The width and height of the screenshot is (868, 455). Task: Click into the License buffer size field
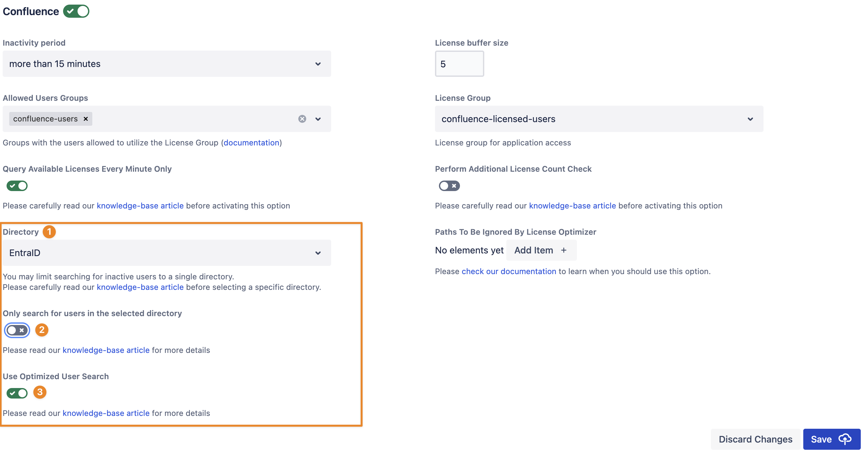(x=459, y=64)
